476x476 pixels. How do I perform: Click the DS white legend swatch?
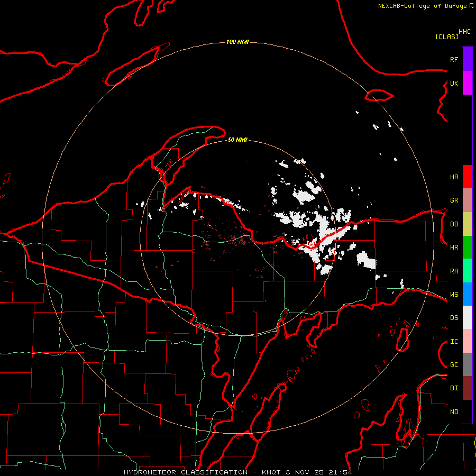[x=467, y=317]
